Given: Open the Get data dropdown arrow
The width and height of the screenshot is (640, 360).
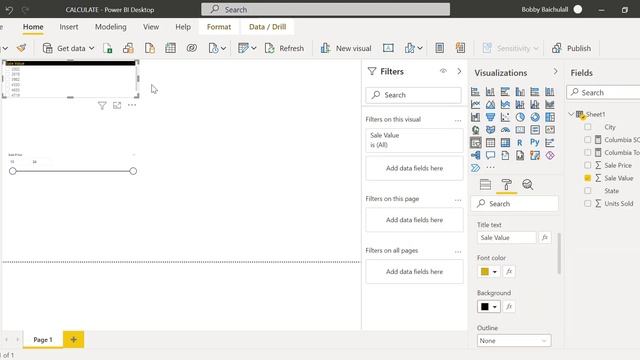Looking at the screenshot, I should click(91, 48).
